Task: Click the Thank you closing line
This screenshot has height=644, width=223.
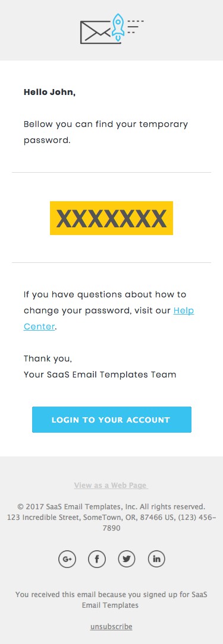Action: tap(48, 359)
